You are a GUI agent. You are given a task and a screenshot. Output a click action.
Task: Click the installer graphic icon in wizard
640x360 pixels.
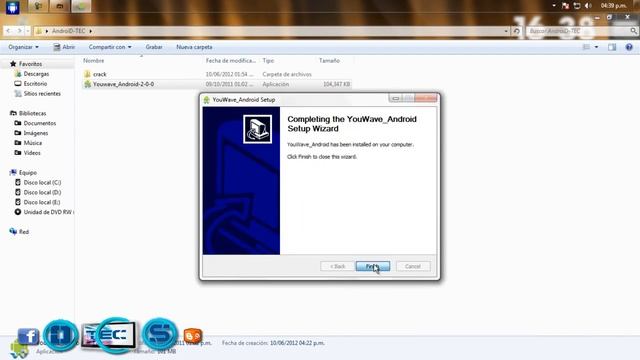pos(258,129)
